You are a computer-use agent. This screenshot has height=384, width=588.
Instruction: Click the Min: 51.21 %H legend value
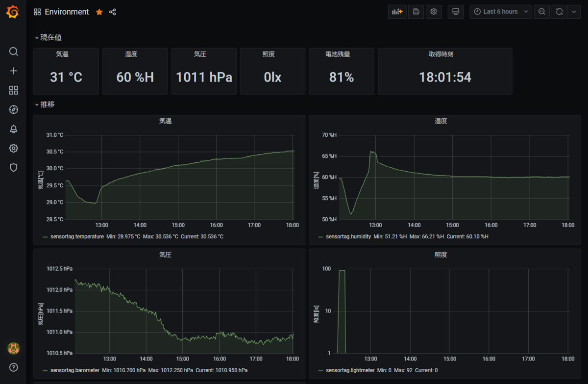tap(390, 236)
